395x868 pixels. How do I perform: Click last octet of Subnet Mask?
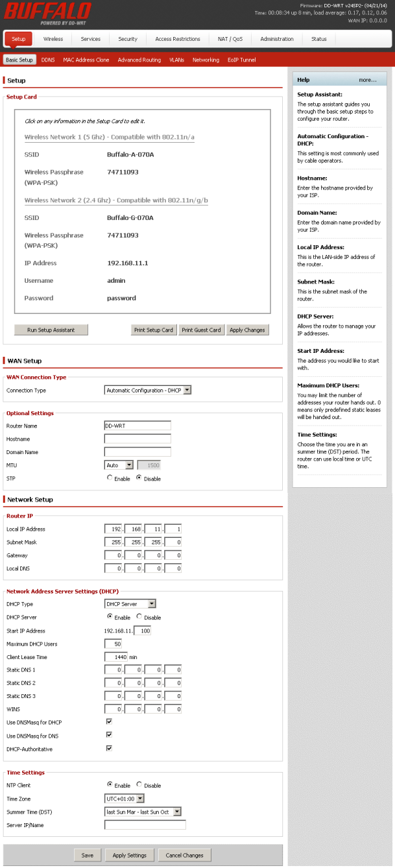(174, 542)
